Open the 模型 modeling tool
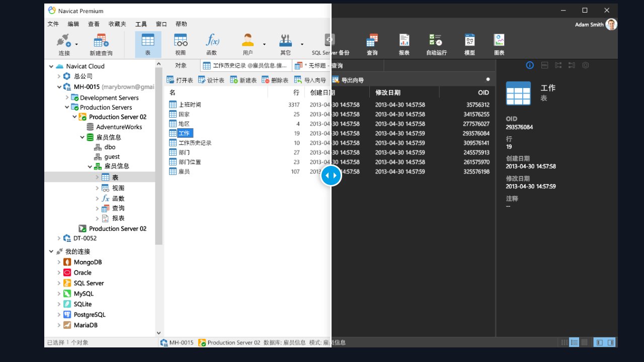Image resolution: width=644 pixels, height=362 pixels. pos(469,44)
